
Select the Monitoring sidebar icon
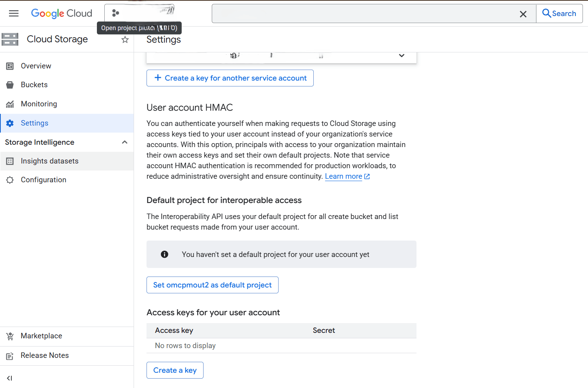point(10,104)
